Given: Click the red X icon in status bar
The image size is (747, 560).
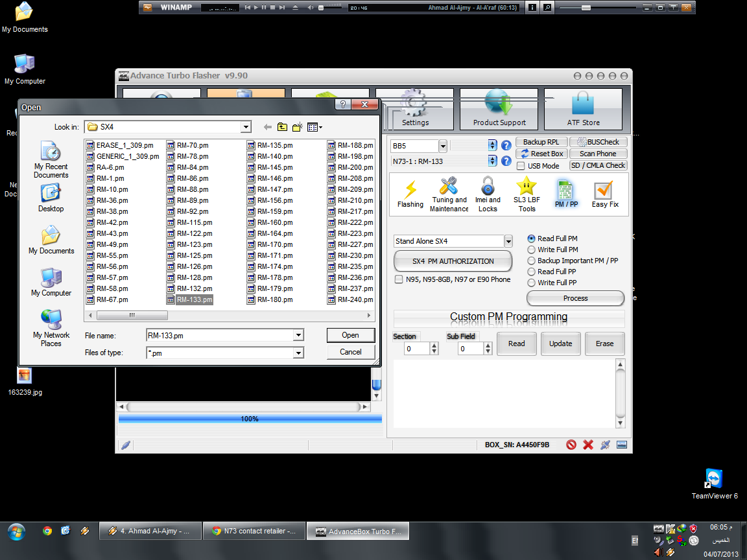Looking at the screenshot, I should (588, 445).
